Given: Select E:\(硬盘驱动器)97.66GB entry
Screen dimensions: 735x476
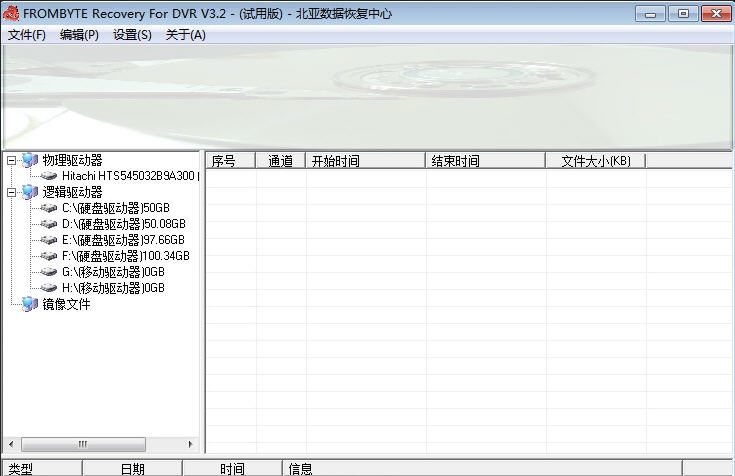Looking at the screenshot, I should [123, 240].
